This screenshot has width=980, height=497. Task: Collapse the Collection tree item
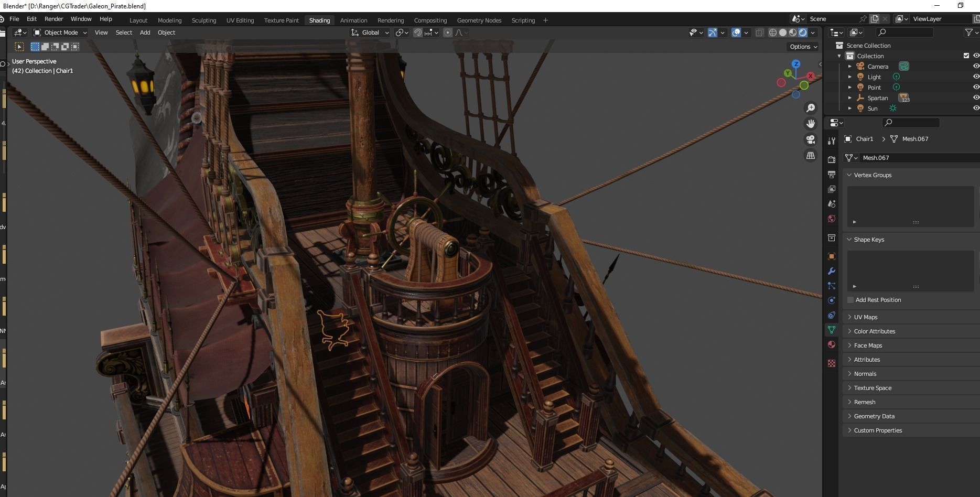point(839,56)
